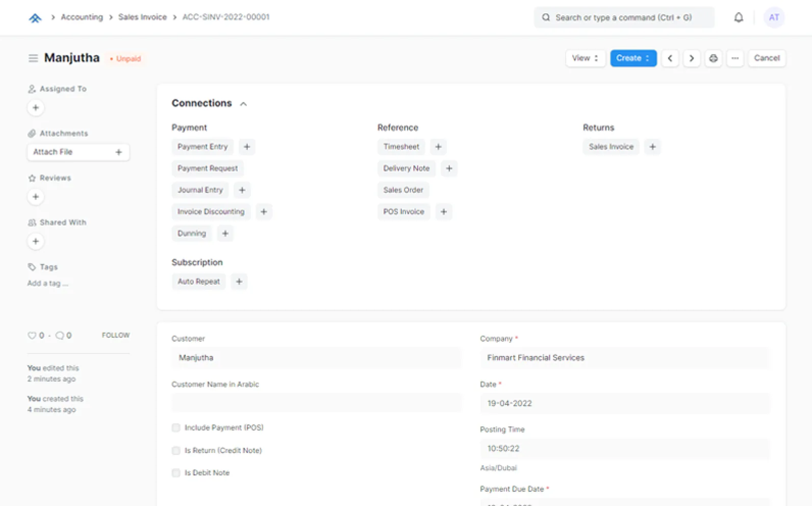Go to the next document arrow

(x=691, y=58)
